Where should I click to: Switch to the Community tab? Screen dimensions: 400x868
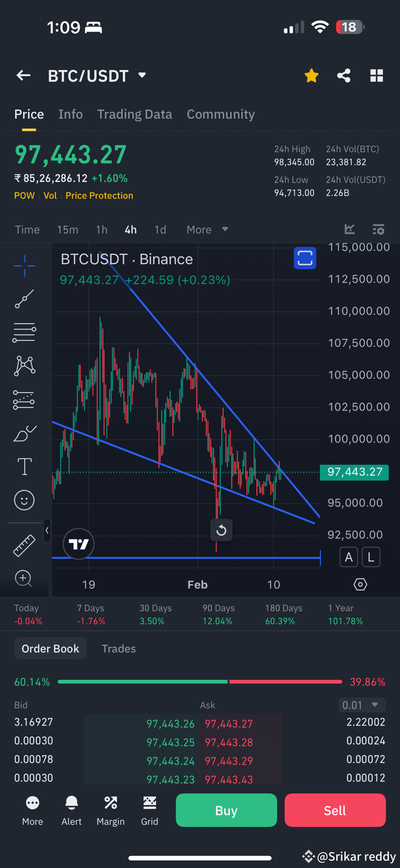[x=221, y=114]
